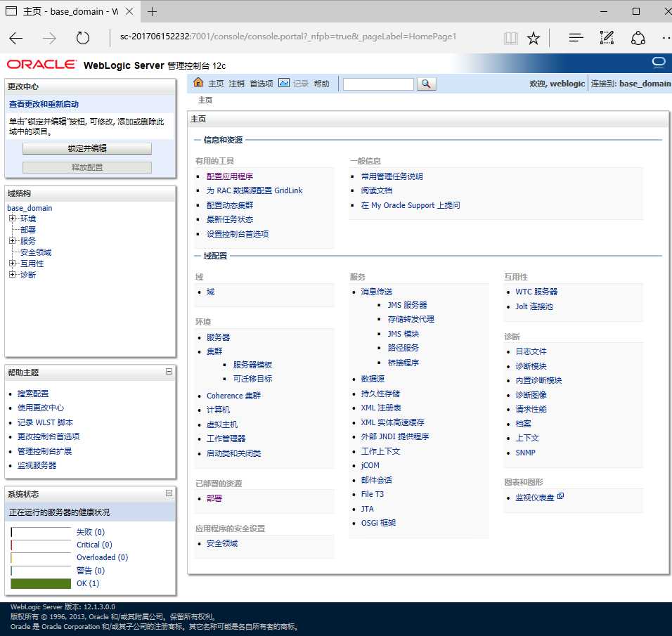Open the OSGi 框架 link

point(378,523)
